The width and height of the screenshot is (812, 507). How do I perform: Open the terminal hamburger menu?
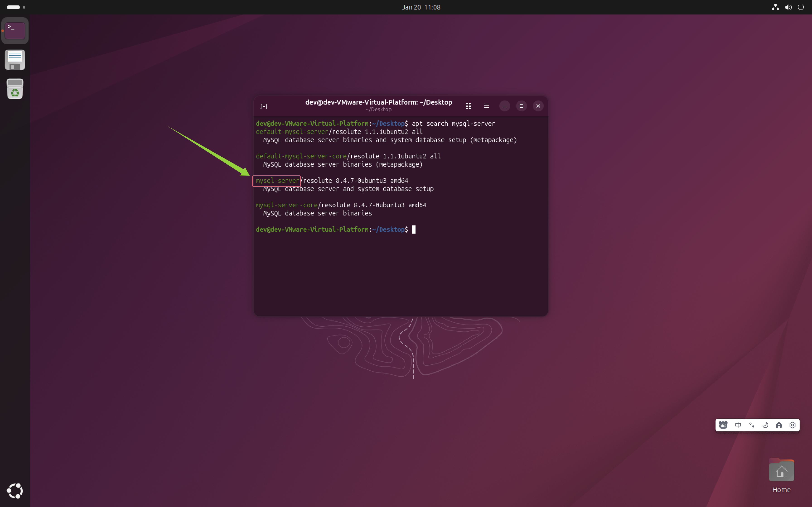[x=486, y=106]
